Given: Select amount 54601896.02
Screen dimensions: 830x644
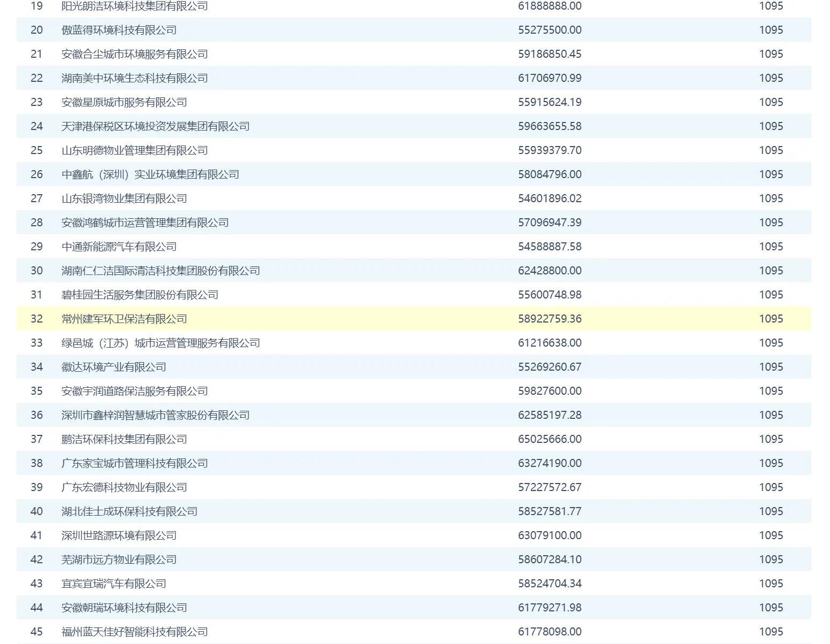Looking at the screenshot, I should point(550,198).
